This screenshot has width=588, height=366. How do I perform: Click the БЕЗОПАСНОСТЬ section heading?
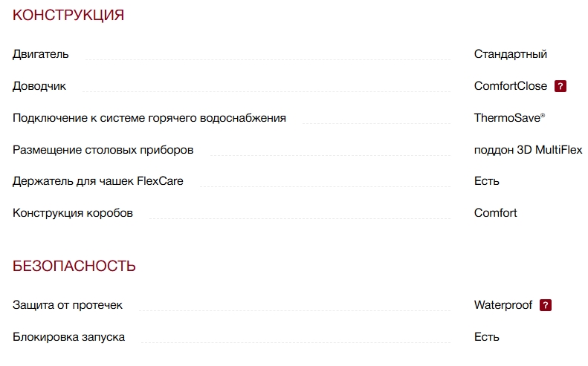(74, 266)
